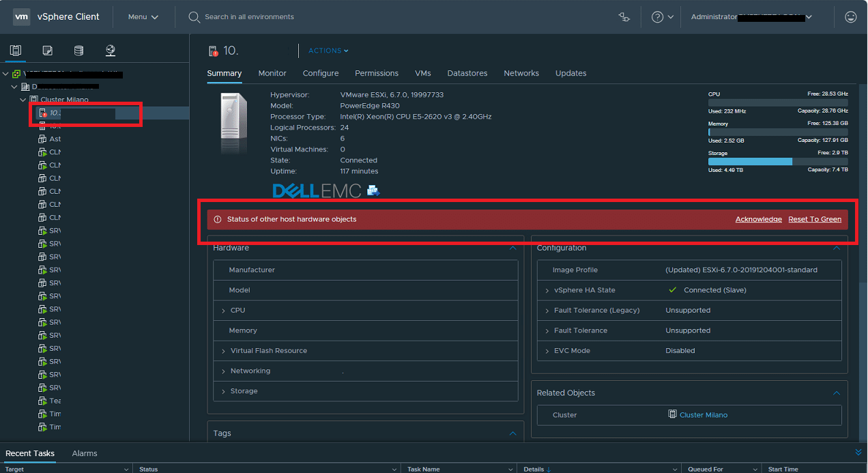Switch to Networking inventory icon

[x=111, y=51]
